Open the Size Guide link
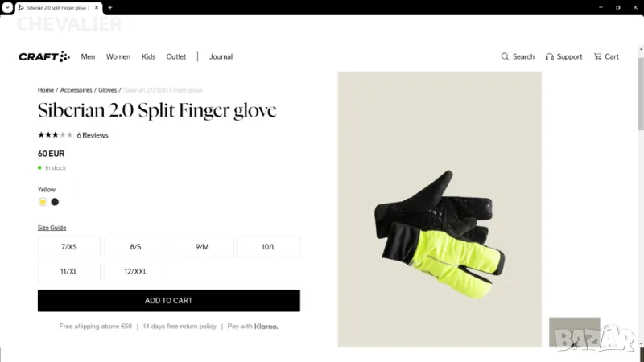The height and width of the screenshot is (362, 644). click(52, 228)
